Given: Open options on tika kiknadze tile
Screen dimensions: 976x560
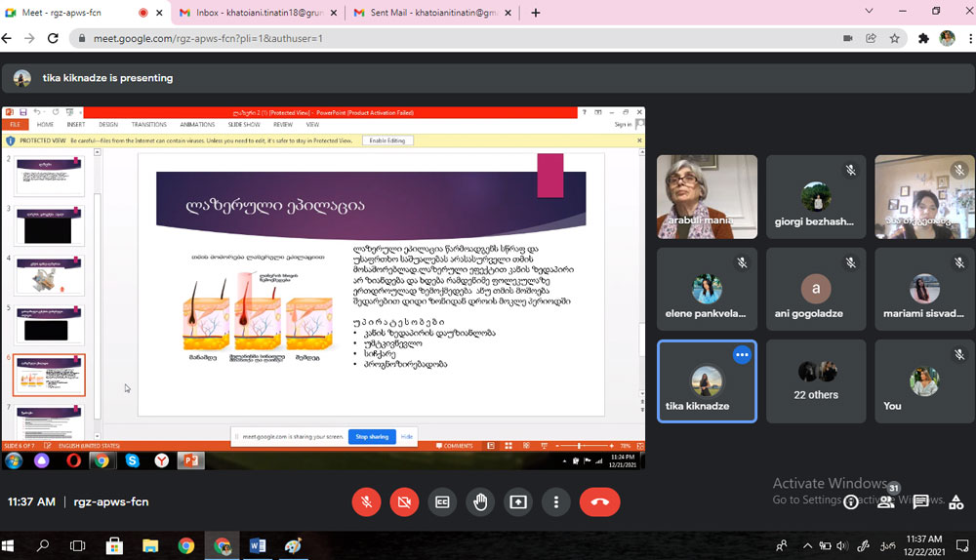Looking at the screenshot, I should [x=741, y=354].
